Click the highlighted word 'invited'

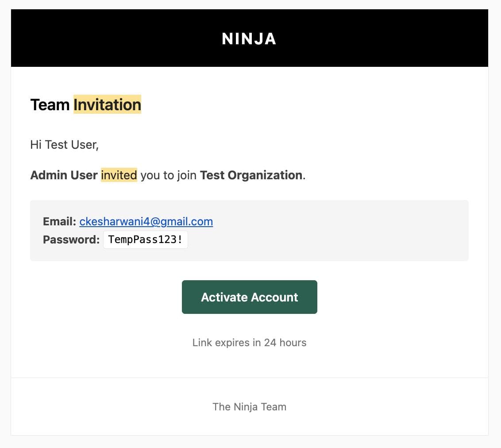click(119, 175)
